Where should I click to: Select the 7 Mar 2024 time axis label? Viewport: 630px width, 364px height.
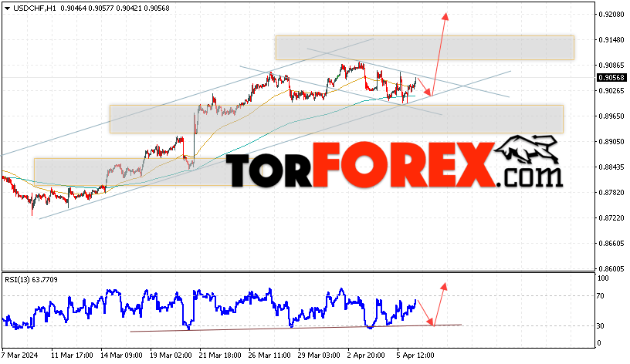tap(20, 356)
